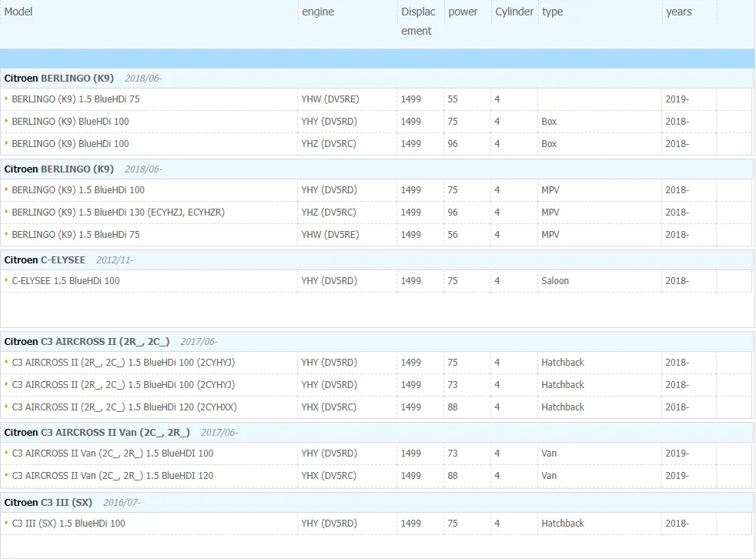756x559 pixels.
Task: Open C3 AIRCROSS II Van 1.5 BlueHDI 120 entry
Action: 112,476
